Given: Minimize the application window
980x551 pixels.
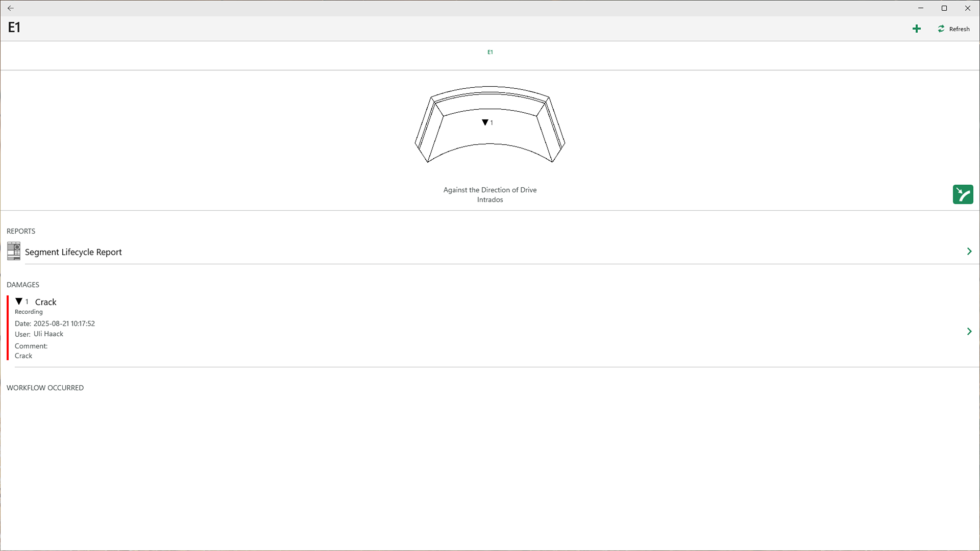Looking at the screenshot, I should (x=921, y=8).
